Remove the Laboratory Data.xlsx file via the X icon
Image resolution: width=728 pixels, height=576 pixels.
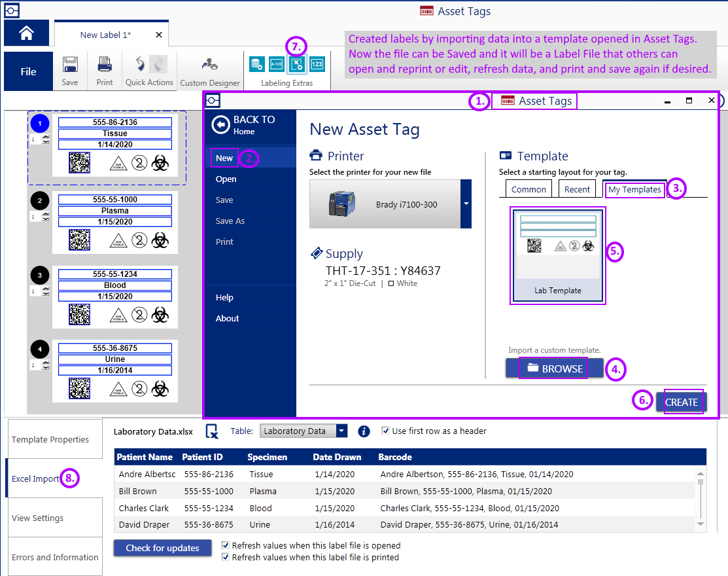[211, 431]
